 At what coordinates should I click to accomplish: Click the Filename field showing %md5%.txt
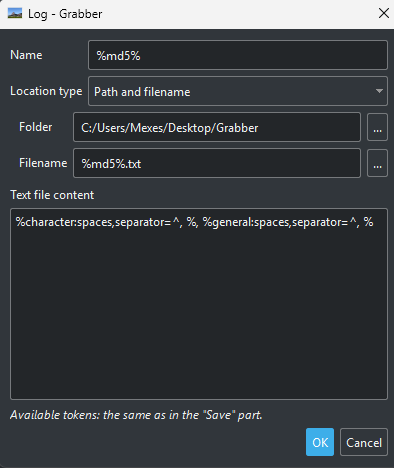[217, 163]
